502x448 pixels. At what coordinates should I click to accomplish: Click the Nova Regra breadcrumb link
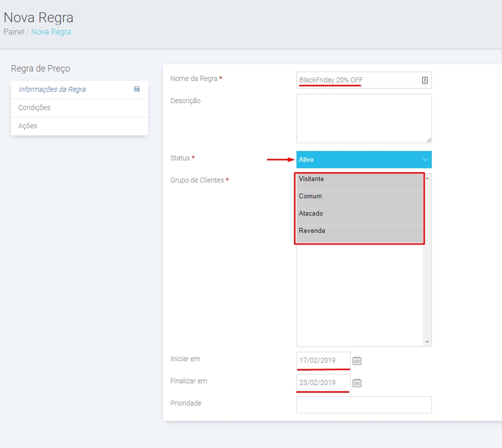click(x=51, y=32)
